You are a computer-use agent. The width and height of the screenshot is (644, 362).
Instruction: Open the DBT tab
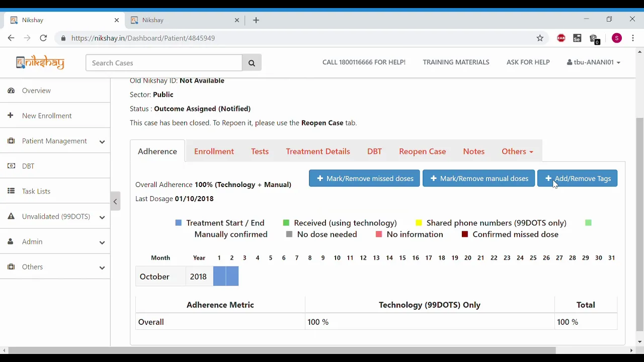click(x=374, y=151)
